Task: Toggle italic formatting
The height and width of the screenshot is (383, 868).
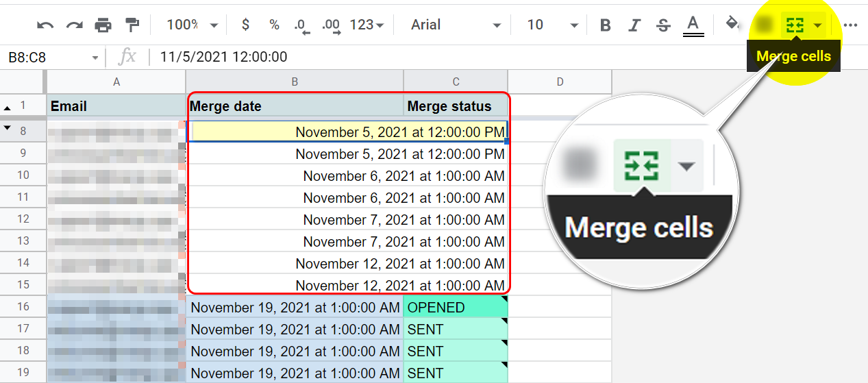Action: 634,25
